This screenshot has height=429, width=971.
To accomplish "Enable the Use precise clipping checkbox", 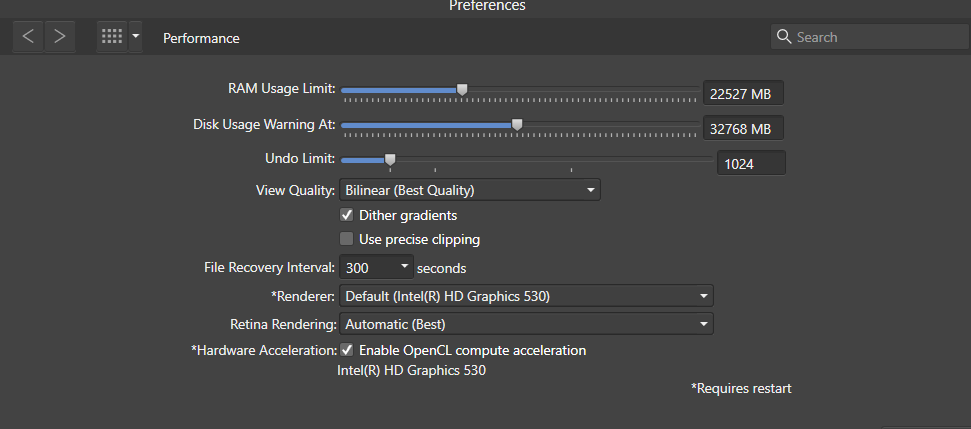I will [347, 239].
